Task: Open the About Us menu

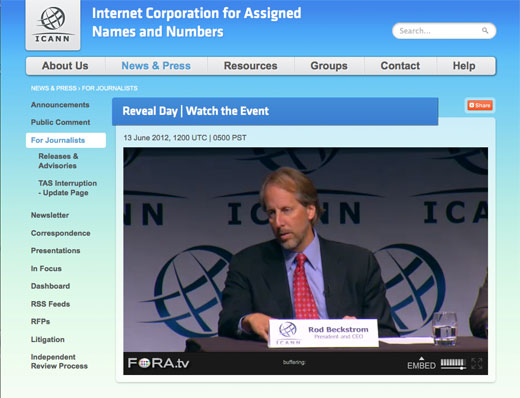Action: (x=65, y=66)
